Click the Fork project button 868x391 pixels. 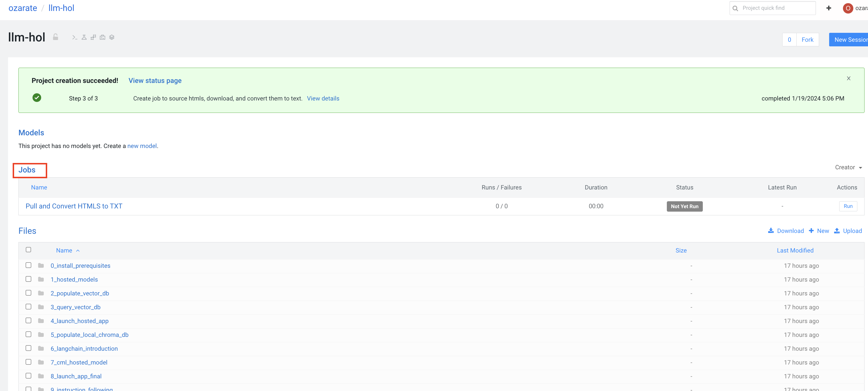807,40
